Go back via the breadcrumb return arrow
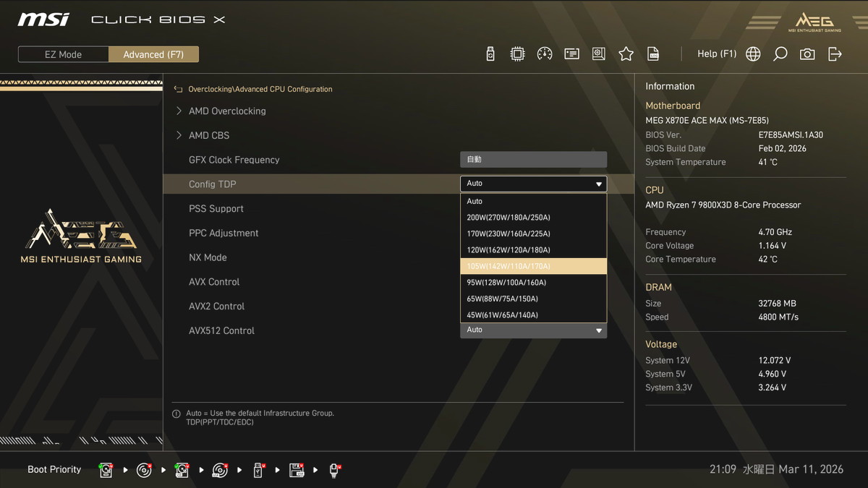The width and height of the screenshot is (868, 488). tap(178, 90)
